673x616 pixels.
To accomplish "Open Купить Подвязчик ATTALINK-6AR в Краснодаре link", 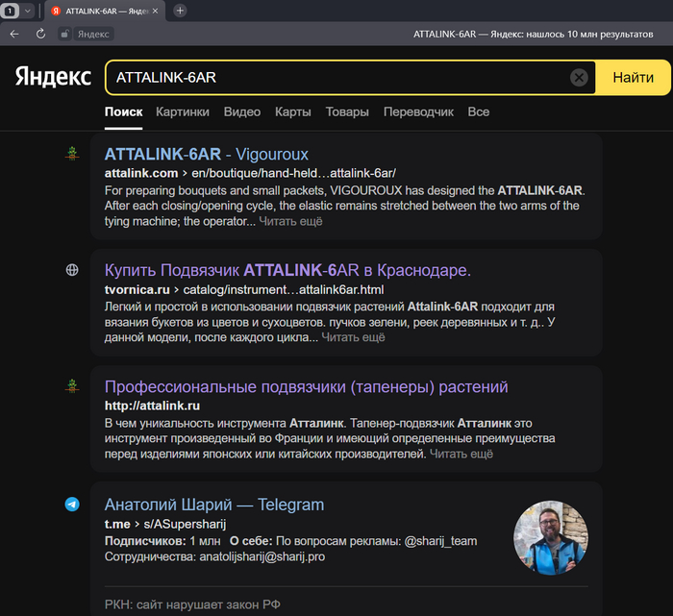I will coord(287,270).
